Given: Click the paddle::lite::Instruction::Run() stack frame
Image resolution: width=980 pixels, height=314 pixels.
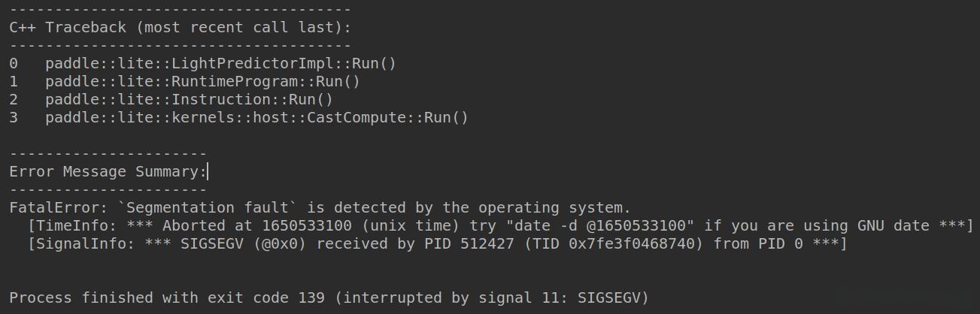Looking at the screenshot, I should coord(189,99).
